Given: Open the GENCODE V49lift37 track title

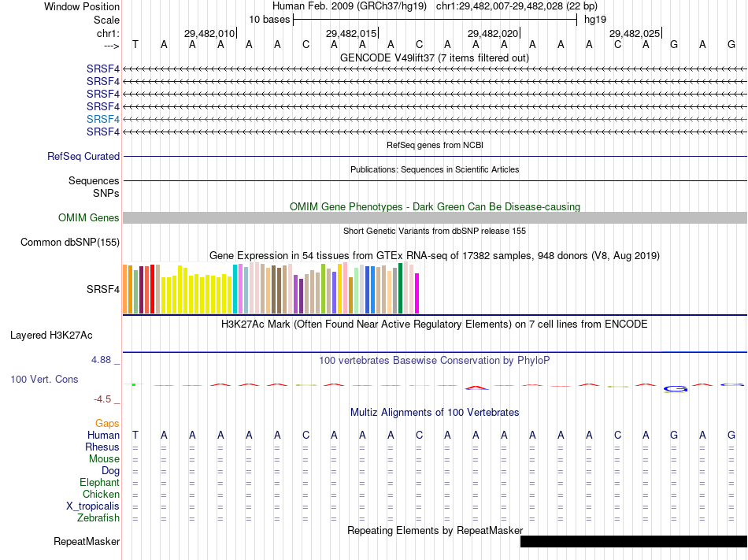Looking at the screenshot, I should [x=434, y=58].
